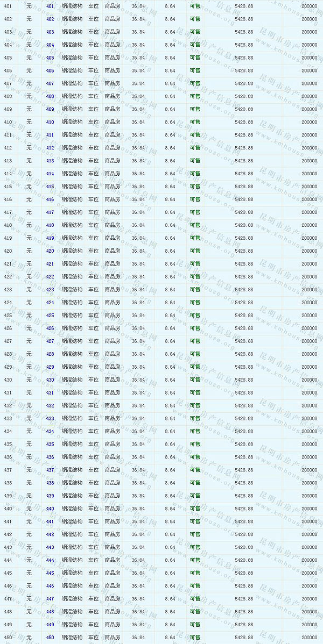
Task: Select blue unit number link 425
Action: point(50,316)
